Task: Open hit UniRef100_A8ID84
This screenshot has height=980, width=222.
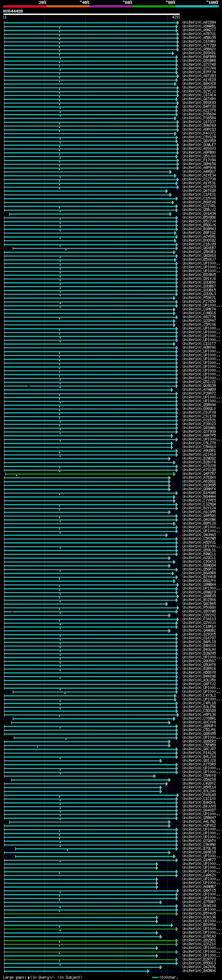Action: tap(199, 23)
